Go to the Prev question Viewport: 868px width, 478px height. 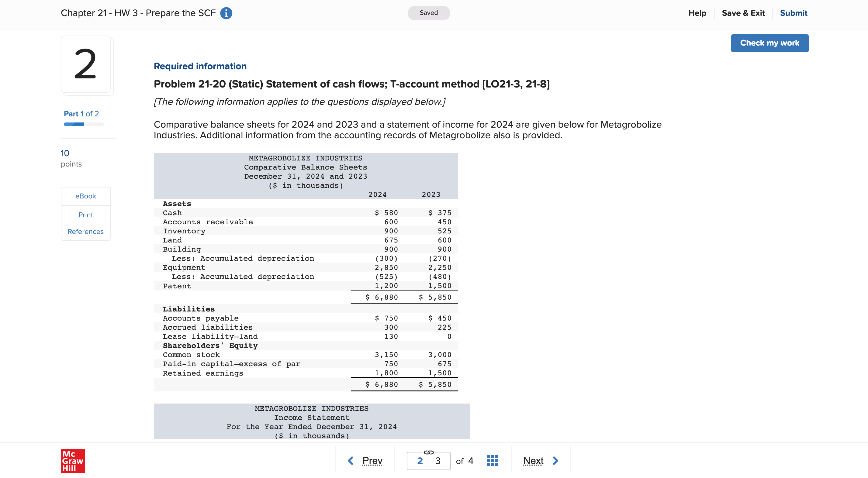click(x=372, y=460)
